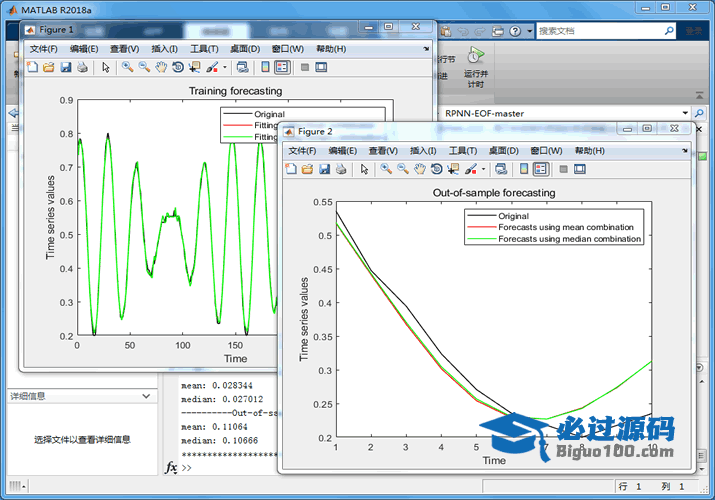Select Edit Plot arrow in Figure 2
The height and width of the screenshot is (500, 715).
pos(364,169)
